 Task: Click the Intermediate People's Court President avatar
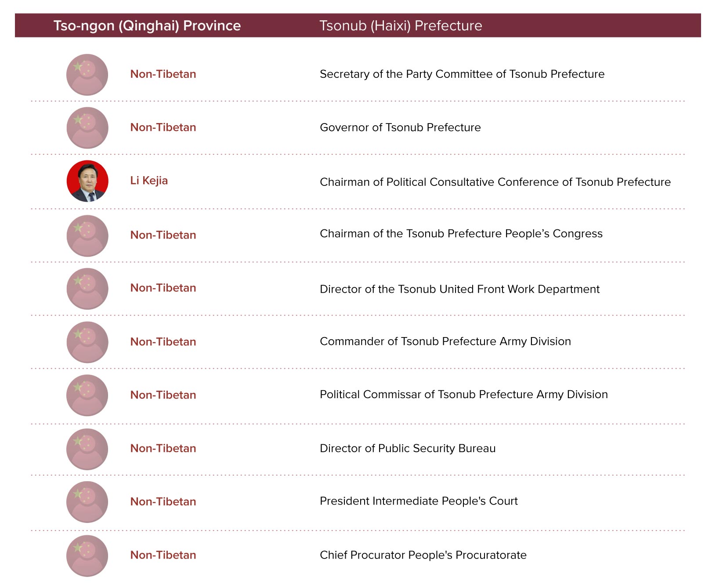[x=87, y=502]
